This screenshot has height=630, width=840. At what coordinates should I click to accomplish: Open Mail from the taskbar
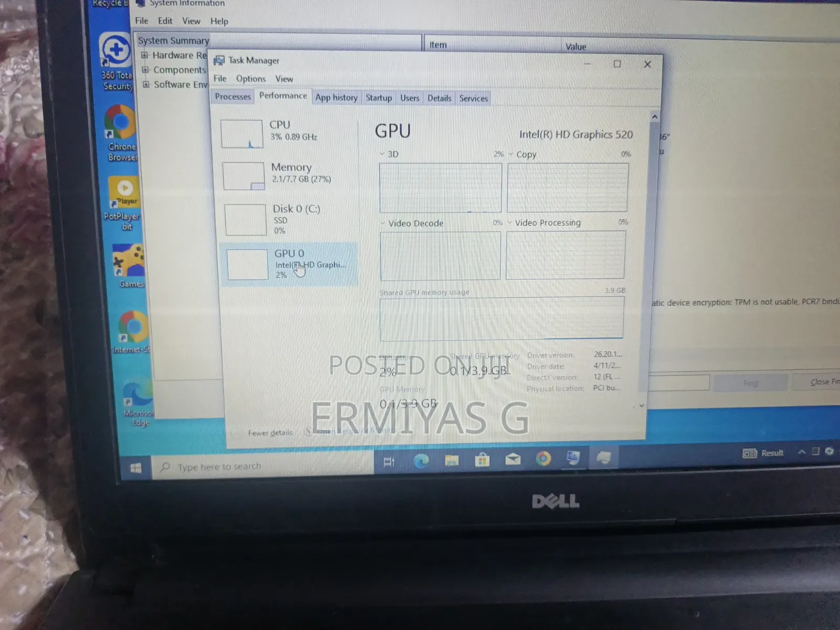click(512, 459)
